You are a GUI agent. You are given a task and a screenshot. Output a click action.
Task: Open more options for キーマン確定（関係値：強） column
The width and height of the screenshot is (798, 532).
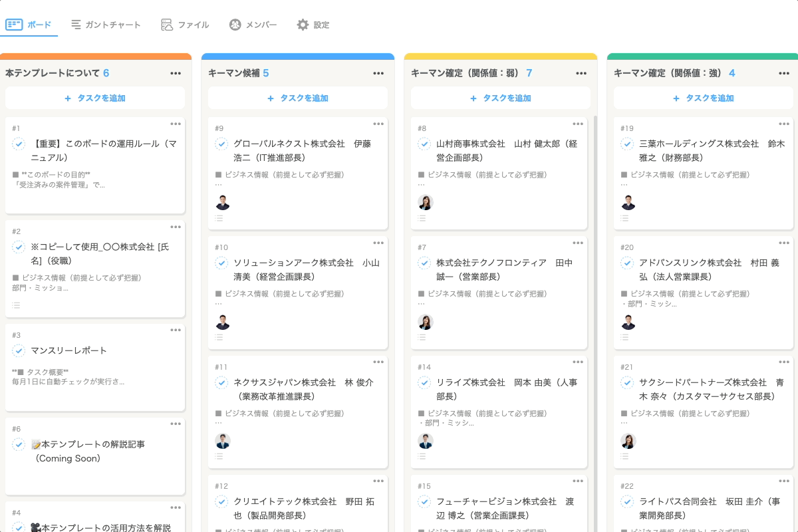click(784, 73)
